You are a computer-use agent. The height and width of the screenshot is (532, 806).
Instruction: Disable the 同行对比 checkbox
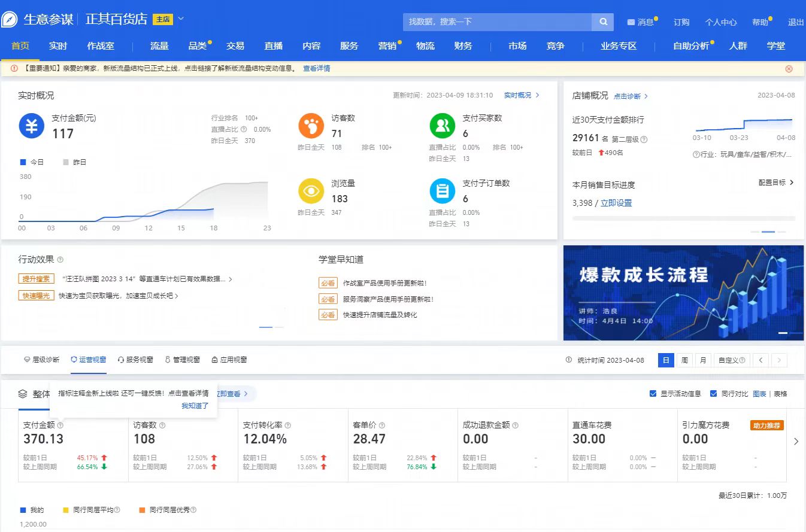click(713, 394)
